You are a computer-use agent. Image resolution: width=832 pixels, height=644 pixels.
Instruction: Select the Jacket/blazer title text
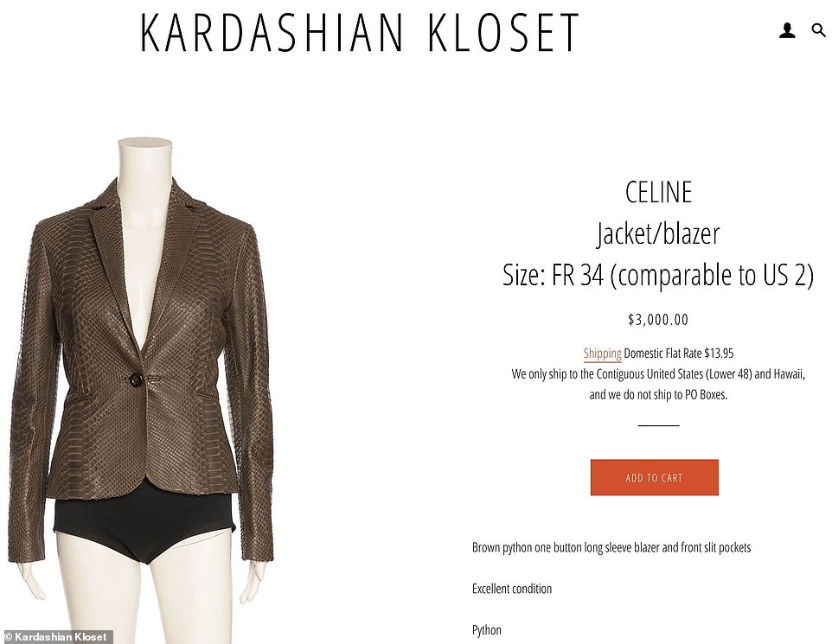[658, 234]
